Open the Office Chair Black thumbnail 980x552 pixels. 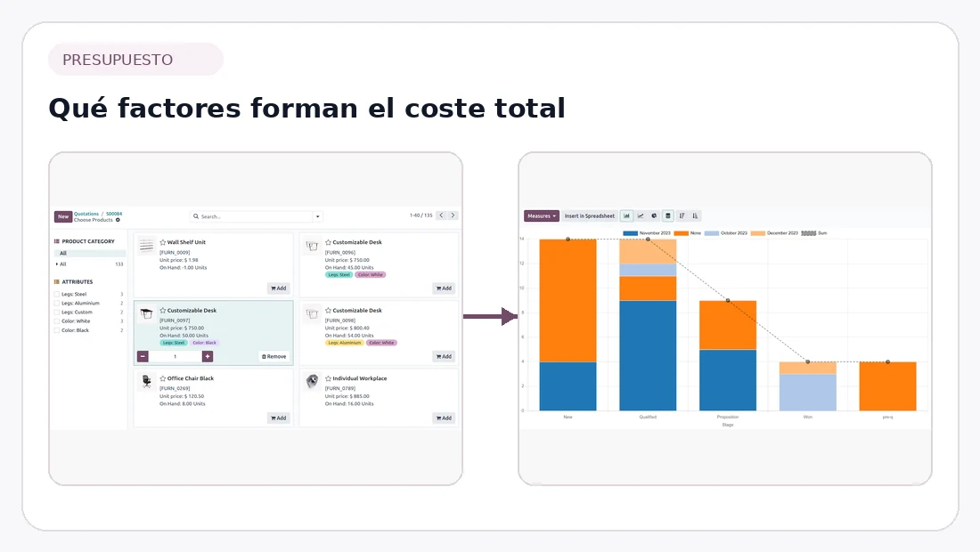(x=146, y=382)
